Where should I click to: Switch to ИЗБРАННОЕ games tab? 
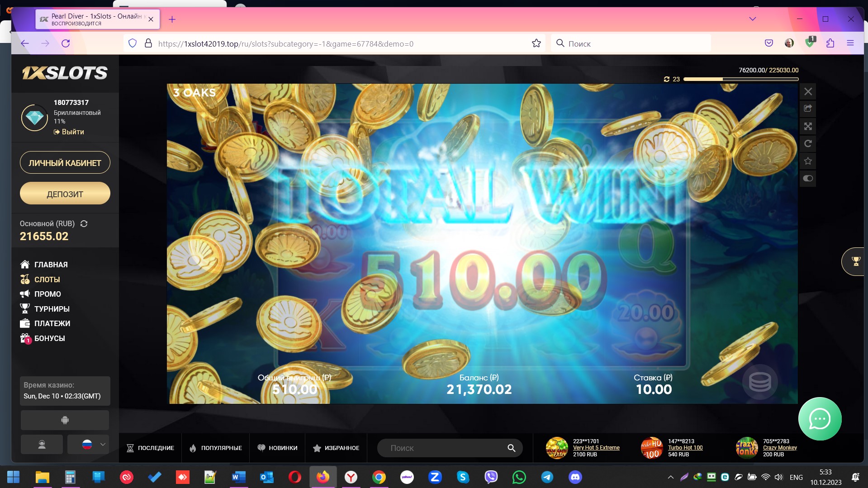tap(336, 448)
